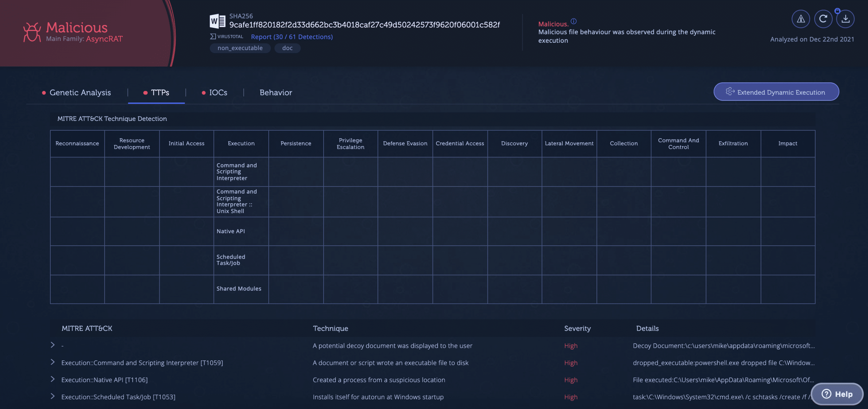The height and width of the screenshot is (409, 868).
Task: Select the doc tag
Action: pos(287,48)
